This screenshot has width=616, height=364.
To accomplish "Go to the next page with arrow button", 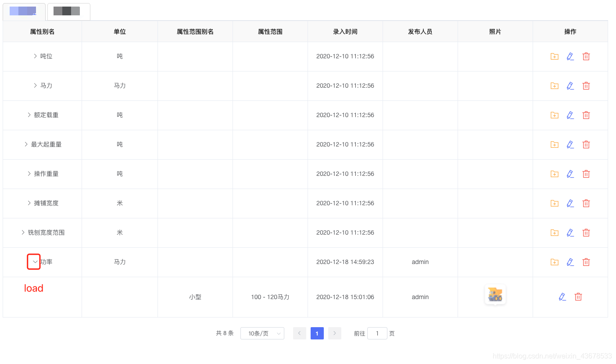I will point(334,333).
